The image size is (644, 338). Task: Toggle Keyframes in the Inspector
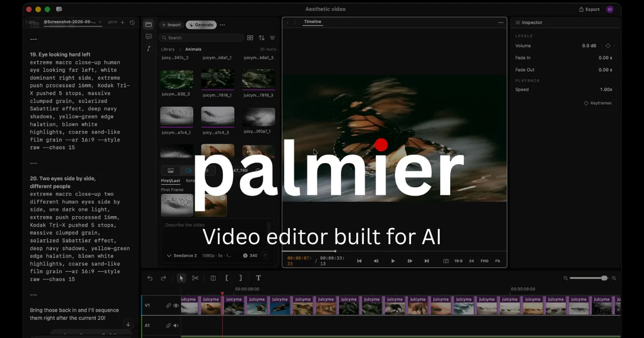[597, 103]
